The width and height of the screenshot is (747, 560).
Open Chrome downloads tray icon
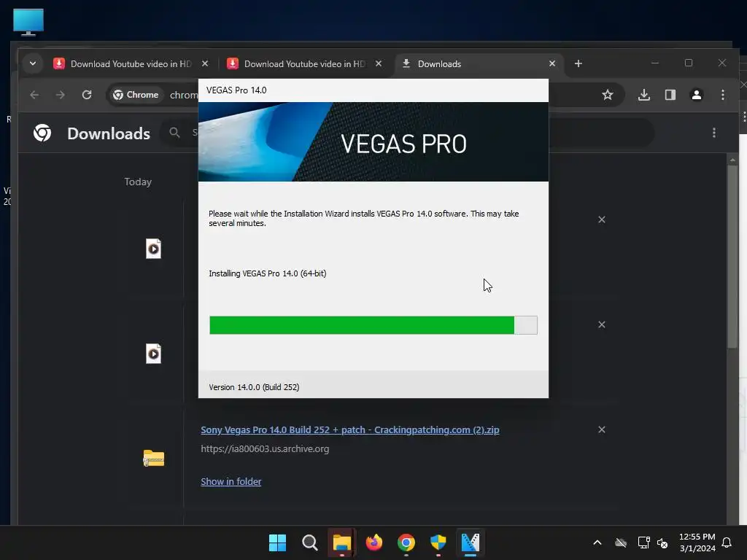pos(643,95)
